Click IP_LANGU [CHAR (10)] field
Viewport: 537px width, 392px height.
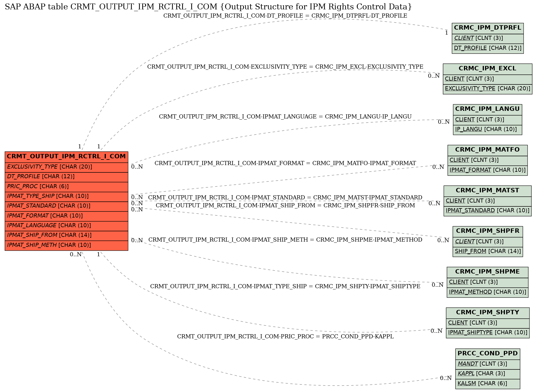click(487, 130)
